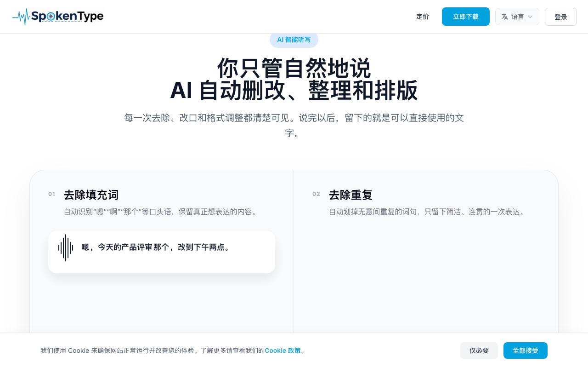Click the translate icon beside 语言
The image size is (588, 368).
[x=504, y=17]
